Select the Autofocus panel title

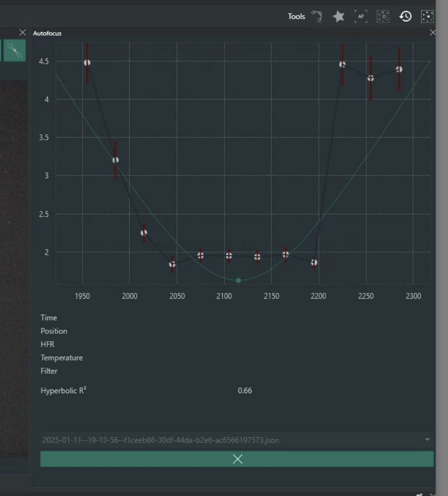tap(47, 33)
